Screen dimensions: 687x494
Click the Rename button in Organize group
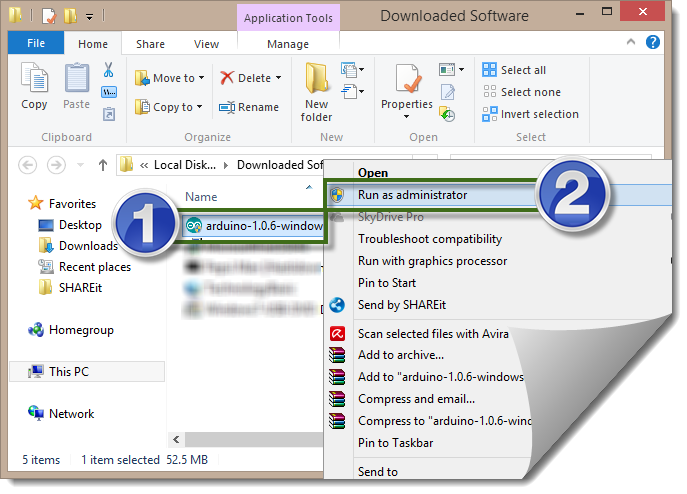[x=249, y=107]
